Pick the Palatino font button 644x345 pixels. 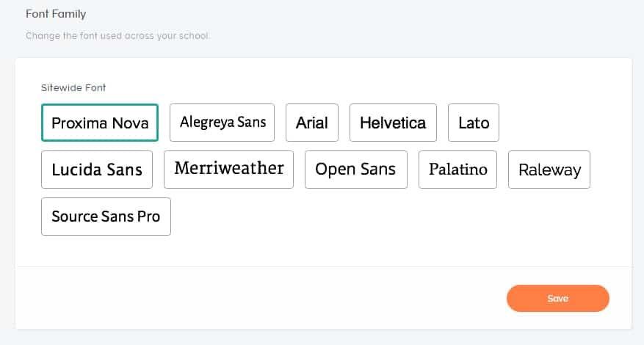[457, 170]
